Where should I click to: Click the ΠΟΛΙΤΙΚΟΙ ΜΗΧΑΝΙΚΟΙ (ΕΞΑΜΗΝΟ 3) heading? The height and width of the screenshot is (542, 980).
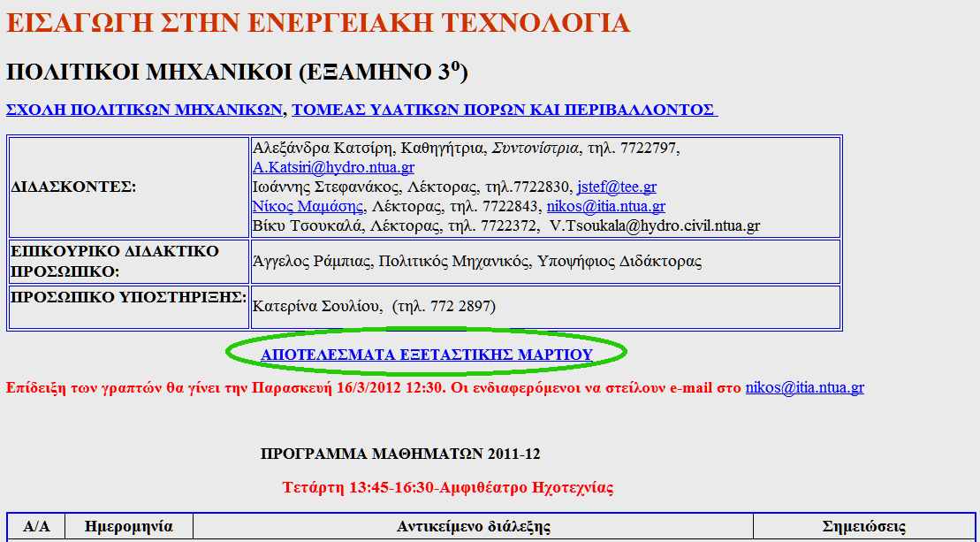[x=237, y=71]
